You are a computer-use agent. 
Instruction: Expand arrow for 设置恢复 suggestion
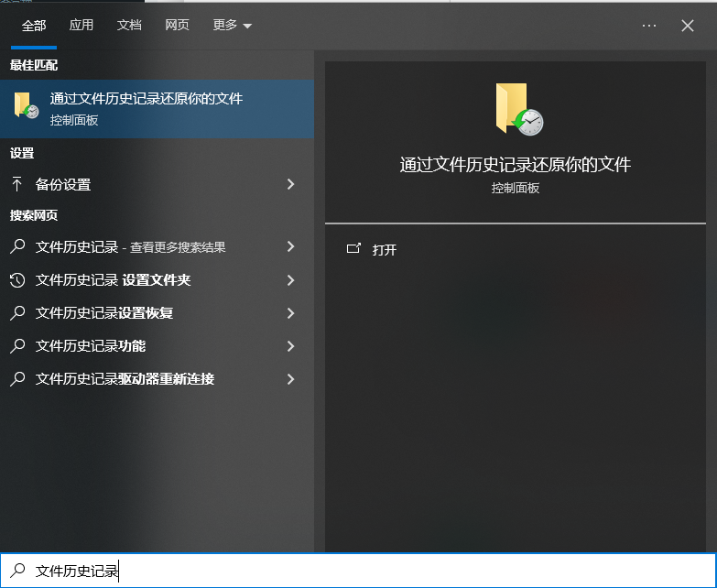click(x=291, y=312)
